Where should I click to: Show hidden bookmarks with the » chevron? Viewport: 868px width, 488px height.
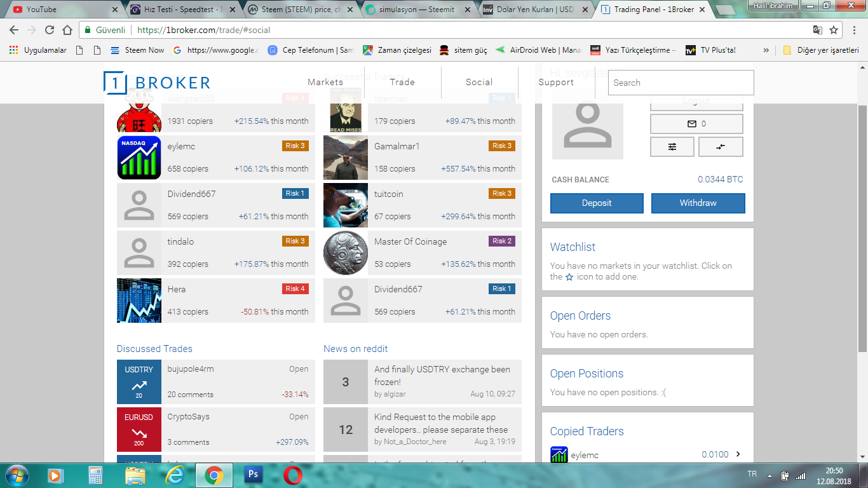[766, 50]
